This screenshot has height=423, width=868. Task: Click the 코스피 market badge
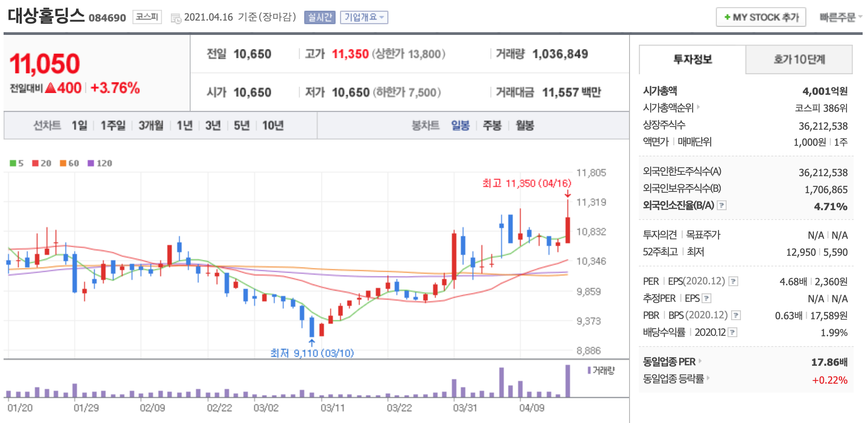click(147, 17)
